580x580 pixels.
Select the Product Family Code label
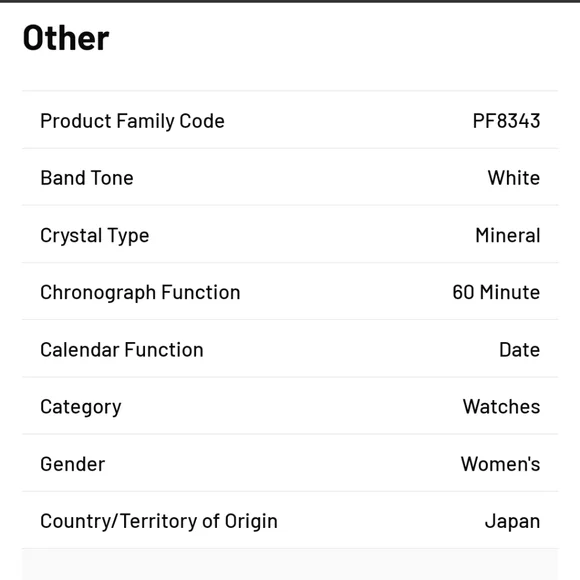click(x=132, y=121)
